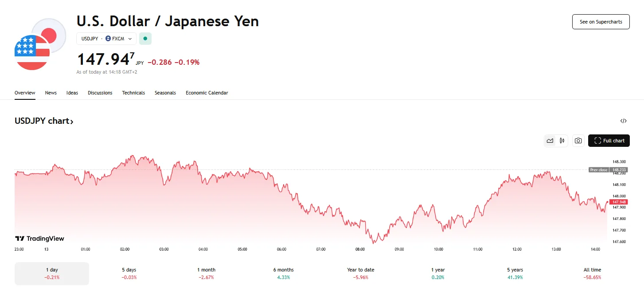Open the News tab
The width and height of the screenshot is (644, 295).
pyautogui.click(x=51, y=93)
